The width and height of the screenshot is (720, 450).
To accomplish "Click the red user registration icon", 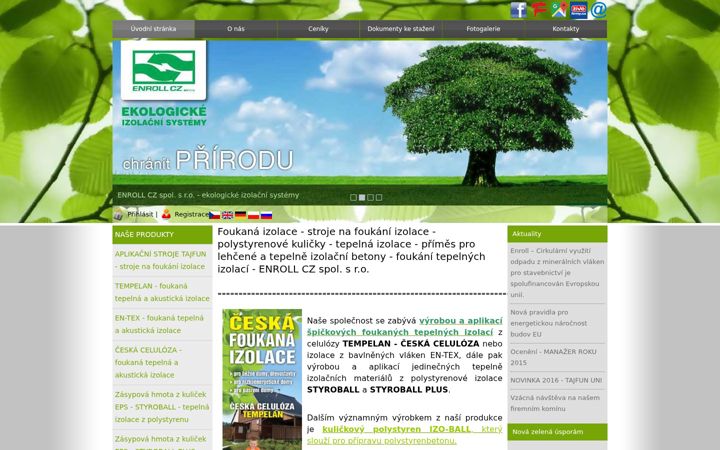I will point(166,214).
